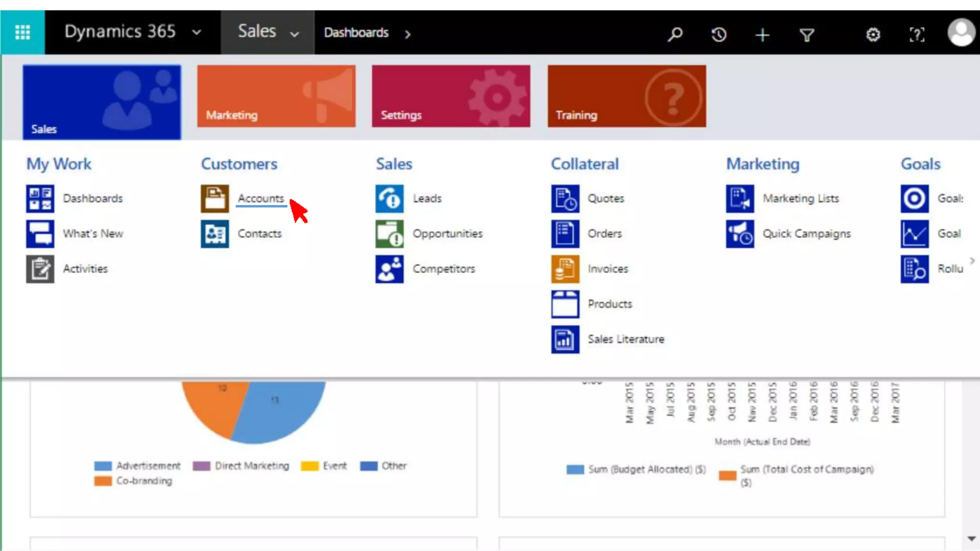Open settings gear in top bar
This screenshot has width=980, height=551.
(873, 34)
